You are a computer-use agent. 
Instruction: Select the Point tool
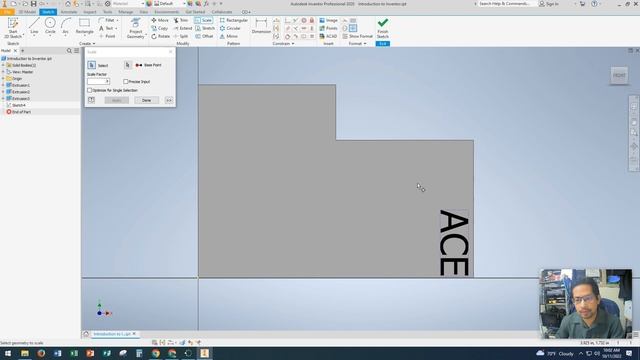pyautogui.click(x=108, y=36)
